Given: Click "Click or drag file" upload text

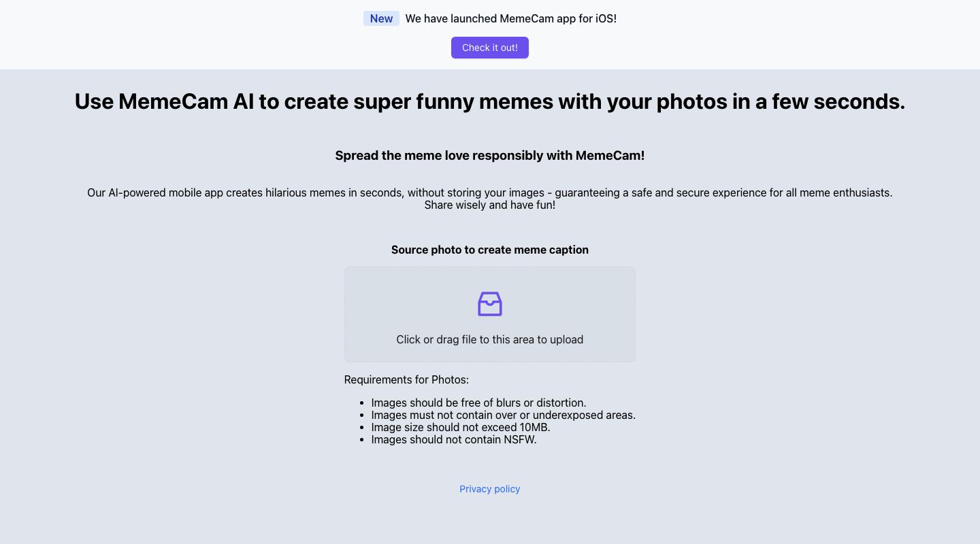Looking at the screenshot, I should (x=489, y=339).
